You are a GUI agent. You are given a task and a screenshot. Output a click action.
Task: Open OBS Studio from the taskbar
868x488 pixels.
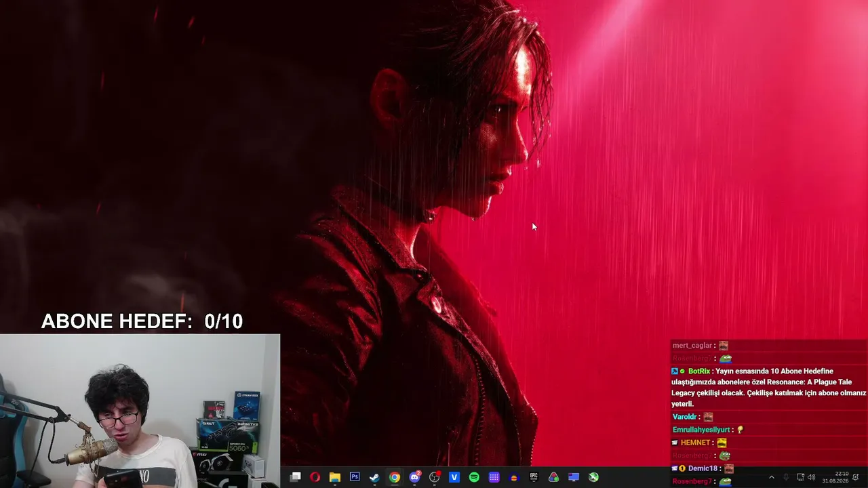point(435,477)
